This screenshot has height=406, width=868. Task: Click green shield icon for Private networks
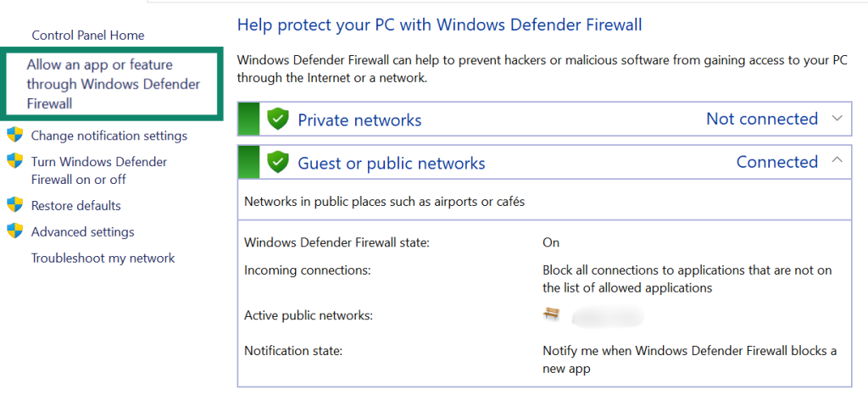[278, 120]
